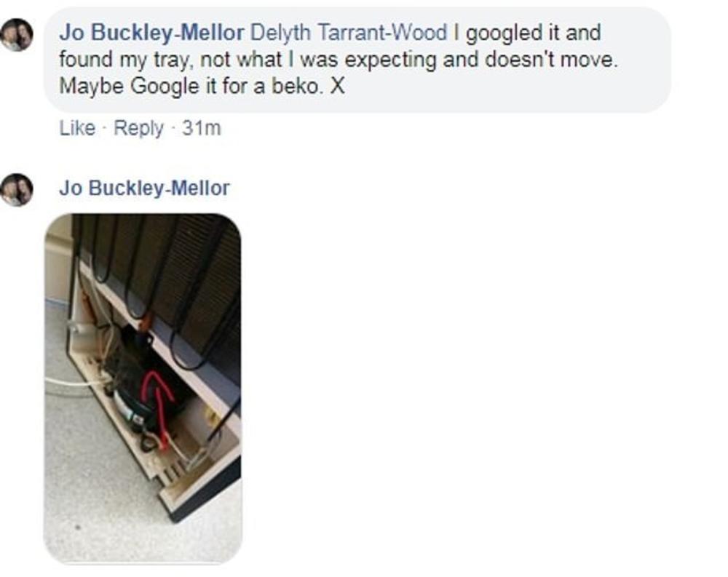The width and height of the screenshot is (728, 577).
Task: Click the comment text bubble about googling tray
Action: point(357,60)
